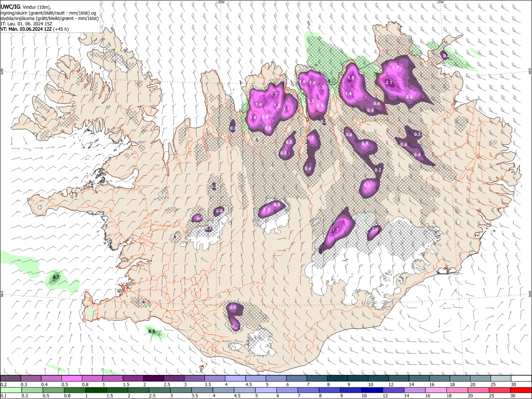Click the '0.2' label under upper scale
Screen dimensions: 532x399
(x=3, y=384)
